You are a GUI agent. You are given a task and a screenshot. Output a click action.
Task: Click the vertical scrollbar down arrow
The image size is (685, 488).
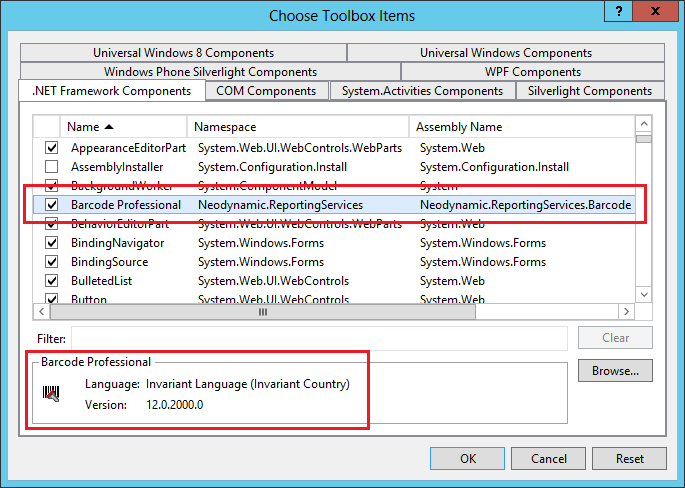click(x=644, y=294)
